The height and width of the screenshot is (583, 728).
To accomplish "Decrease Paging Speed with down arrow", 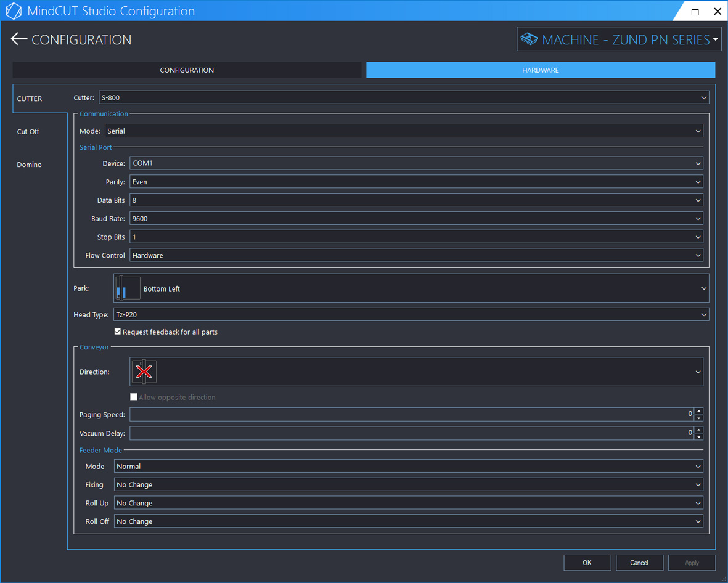I will tap(699, 418).
